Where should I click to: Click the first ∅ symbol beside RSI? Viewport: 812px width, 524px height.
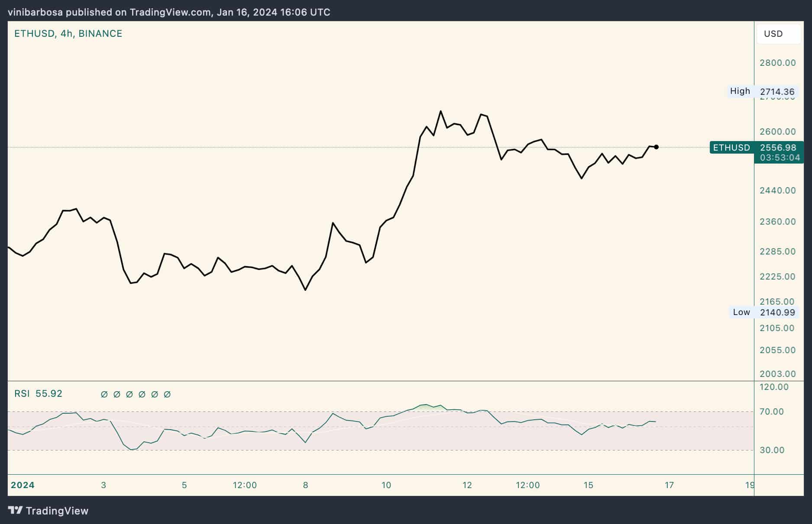click(x=104, y=394)
